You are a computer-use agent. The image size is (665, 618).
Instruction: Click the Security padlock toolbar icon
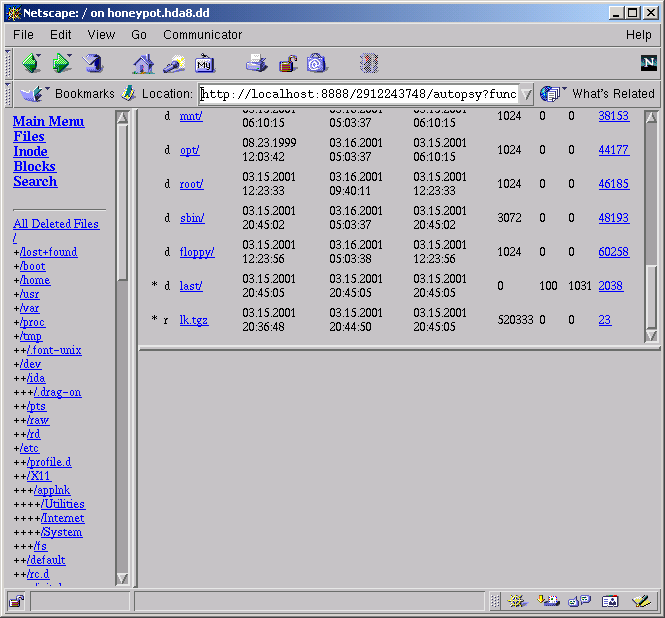coord(287,64)
